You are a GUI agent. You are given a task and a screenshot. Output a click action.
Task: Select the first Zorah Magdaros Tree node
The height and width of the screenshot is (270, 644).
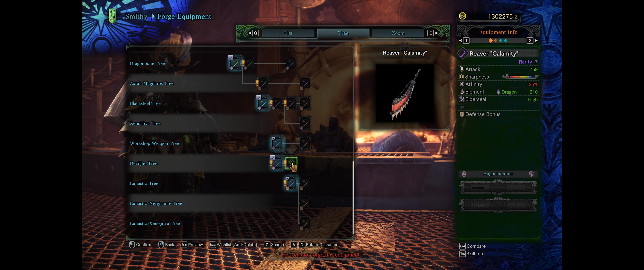[x=263, y=83]
